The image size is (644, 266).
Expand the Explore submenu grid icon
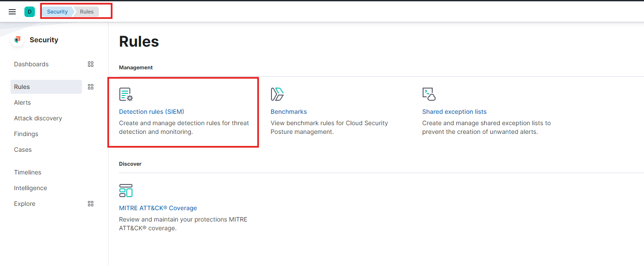point(91,204)
